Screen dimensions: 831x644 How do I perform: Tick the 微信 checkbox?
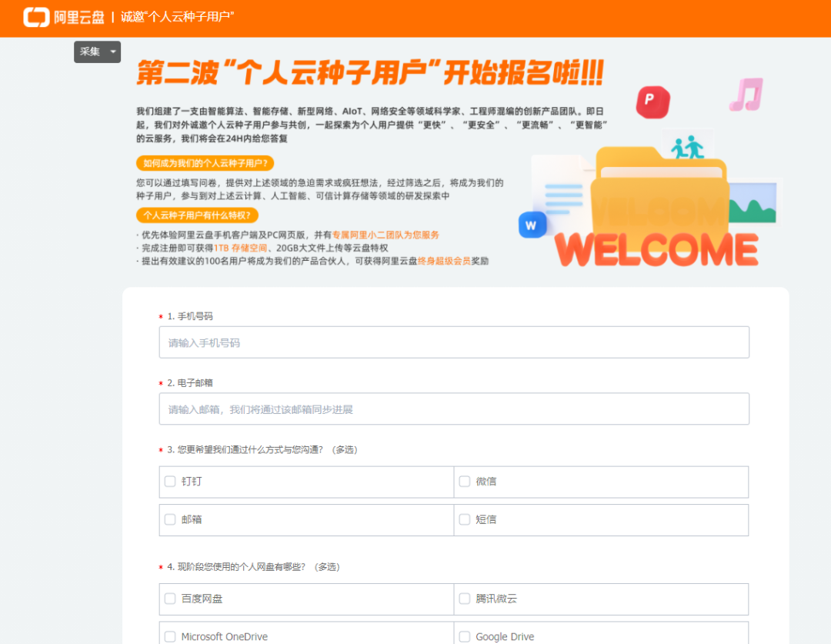pyautogui.click(x=465, y=482)
